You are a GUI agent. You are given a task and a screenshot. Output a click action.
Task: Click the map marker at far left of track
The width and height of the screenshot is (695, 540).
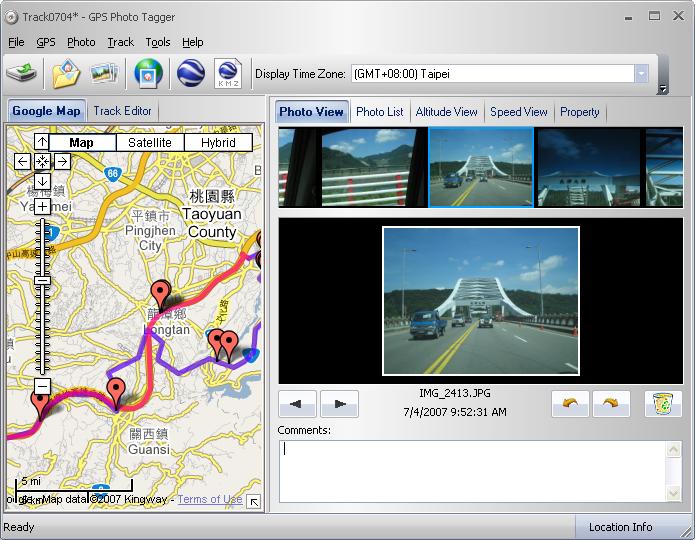point(40,406)
